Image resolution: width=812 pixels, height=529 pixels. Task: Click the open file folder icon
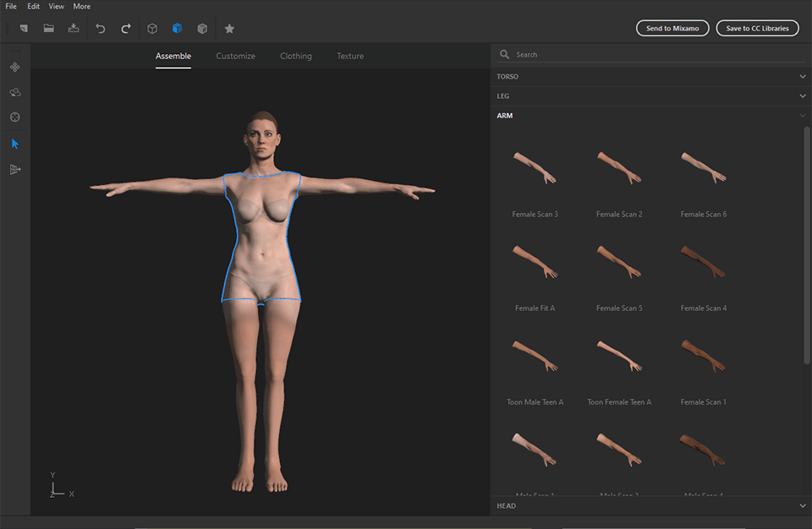(48, 28)
